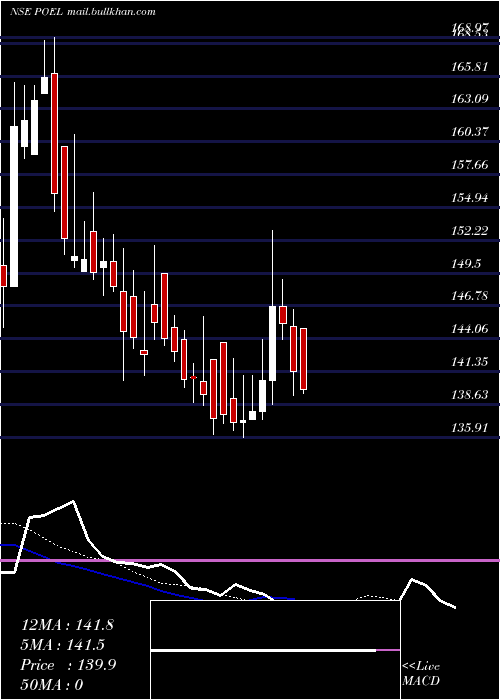Click the 152.22 price axis label
Screen dimensions: 500x700
pyautogui.click(x=471, y=230)
